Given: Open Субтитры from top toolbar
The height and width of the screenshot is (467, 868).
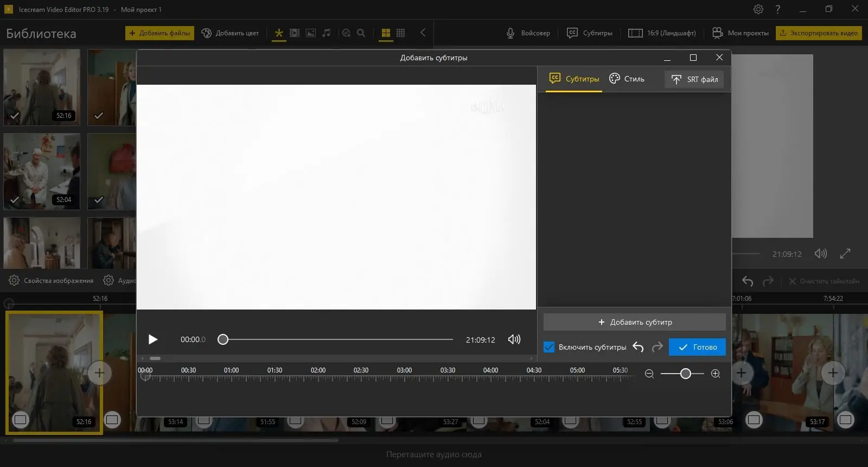Looking at the screenshot, I should (x=589, y=33).
